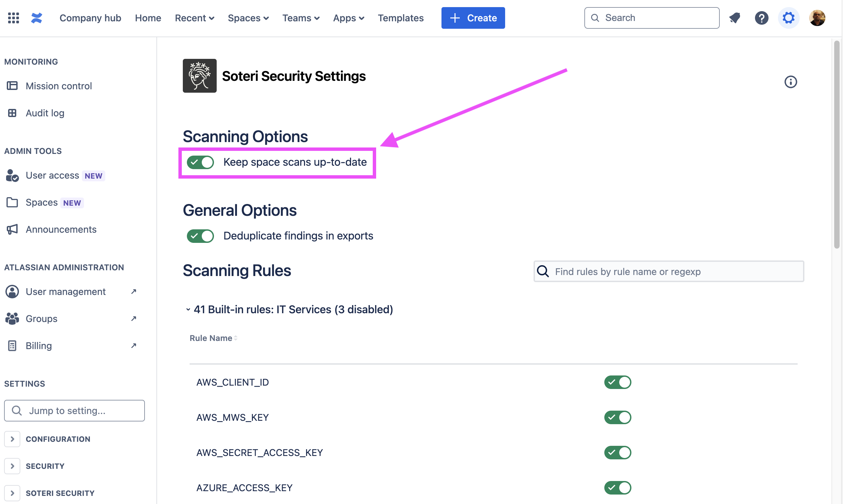Image resolution: width=843 pixels, height=504 pixels.
Task: Open the Audit log page
Action: (x=45, y=113)
